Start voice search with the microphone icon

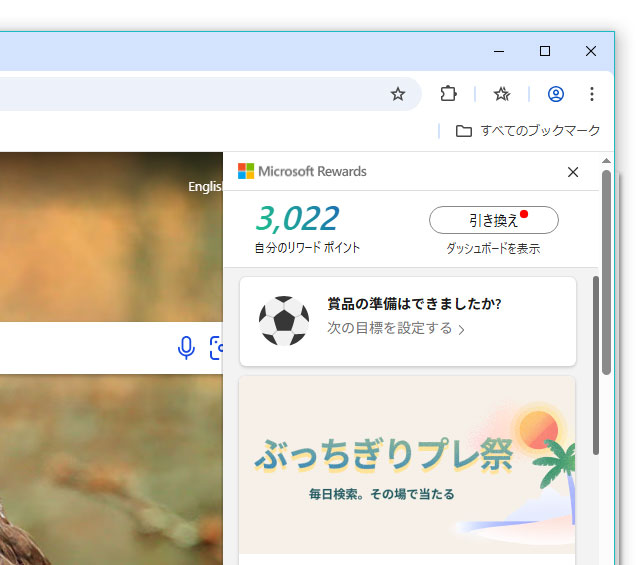(186, 348)
